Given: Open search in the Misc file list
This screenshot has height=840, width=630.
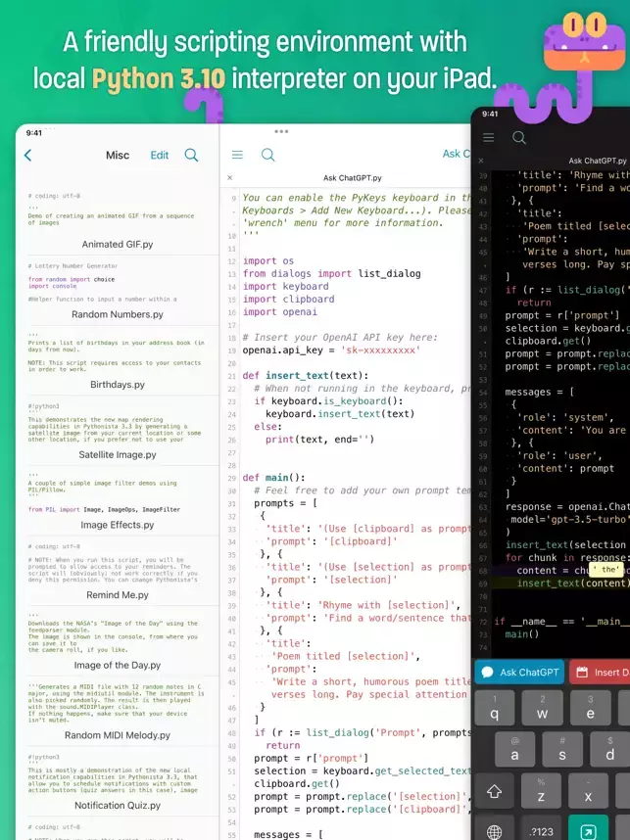Looking at the screenshot, I should click(191, 156).
